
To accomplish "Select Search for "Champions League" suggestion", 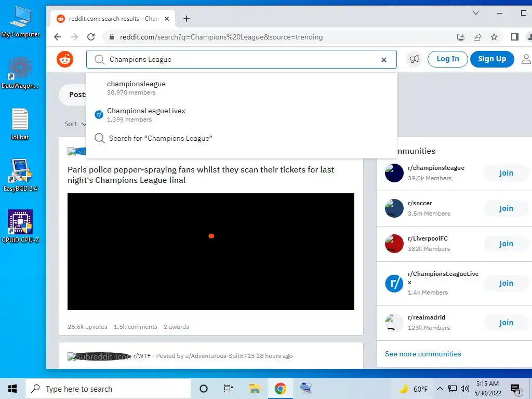I will tap(242, 138).
